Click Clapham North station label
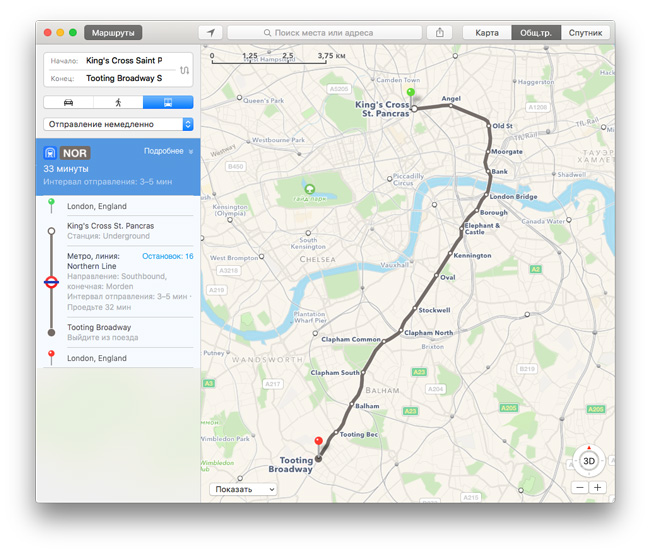 [x=428, y=333]
